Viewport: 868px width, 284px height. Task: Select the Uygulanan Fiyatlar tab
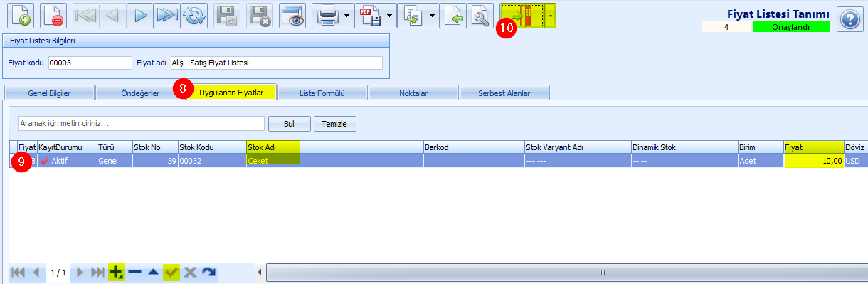pyautogui.click(x=231, y=93)
